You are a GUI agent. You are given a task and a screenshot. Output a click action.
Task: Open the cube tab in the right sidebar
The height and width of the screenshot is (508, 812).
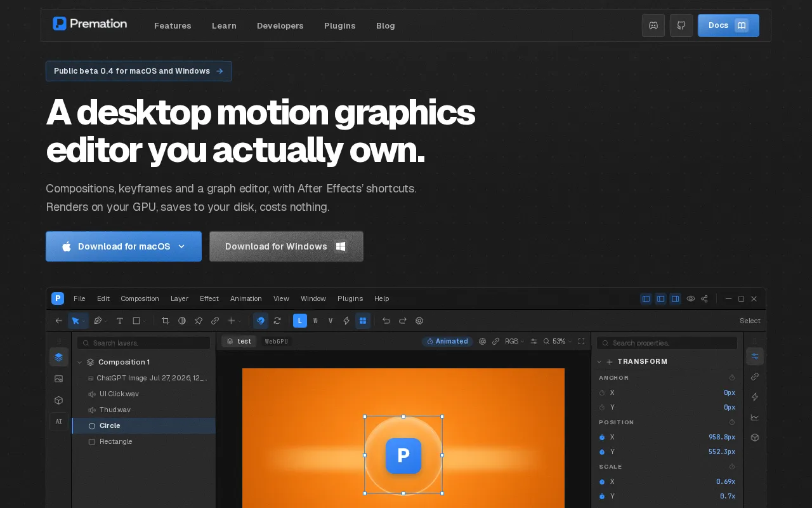tap(755, 438)
